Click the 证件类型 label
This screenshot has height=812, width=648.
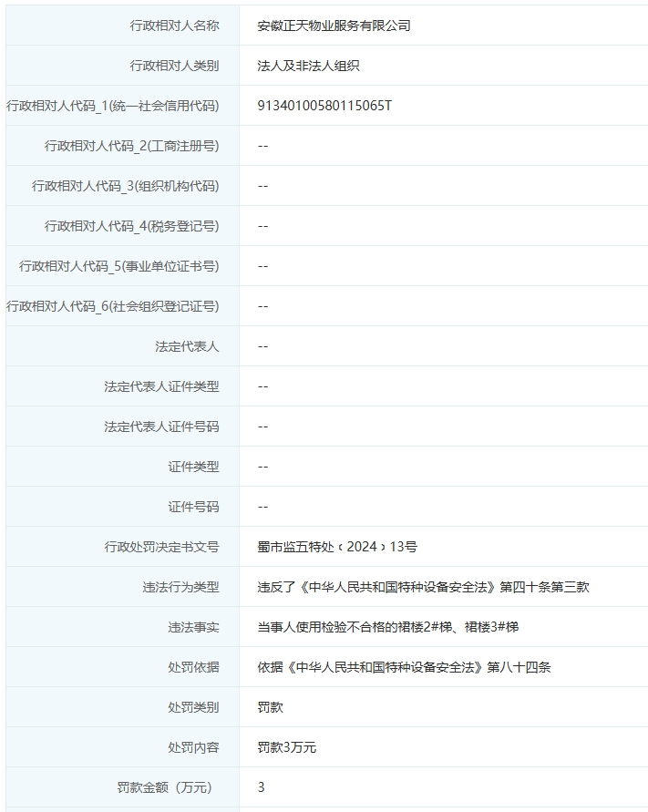pyautogui.click(x=193, y=468)
